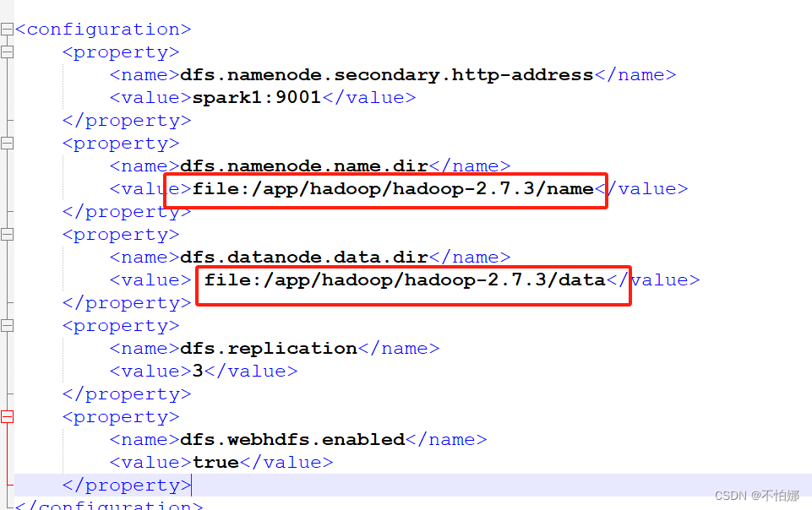Viewport: 812px width, 510px height.
Task: Click the highlighted closing </property> tag on current line
Action: pos(127,486)
